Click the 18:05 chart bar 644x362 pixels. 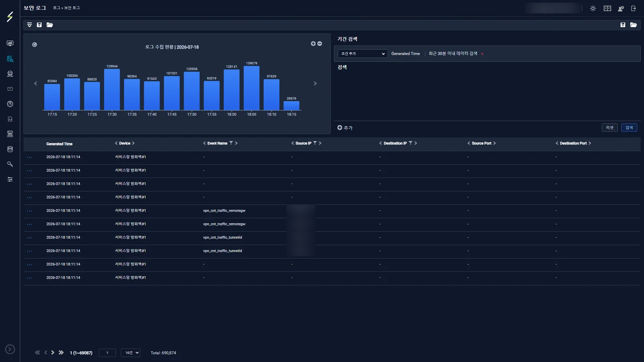tap(252, 88)
